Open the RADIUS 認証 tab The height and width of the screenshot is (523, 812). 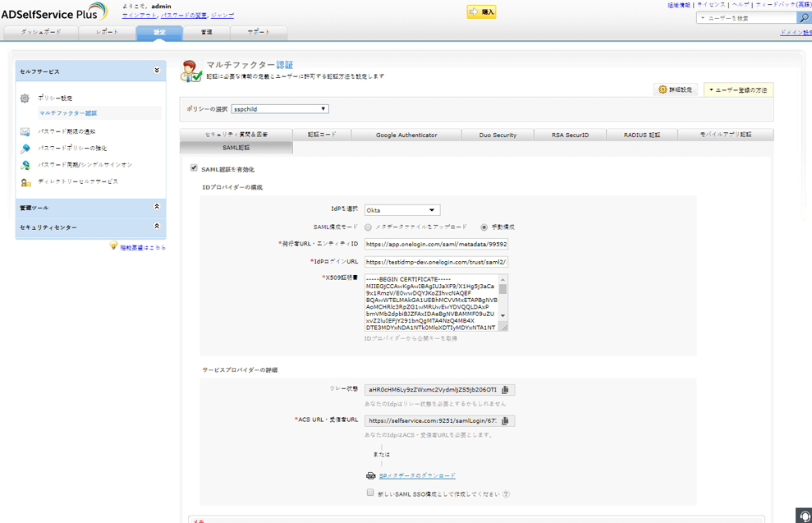[642, 135]
